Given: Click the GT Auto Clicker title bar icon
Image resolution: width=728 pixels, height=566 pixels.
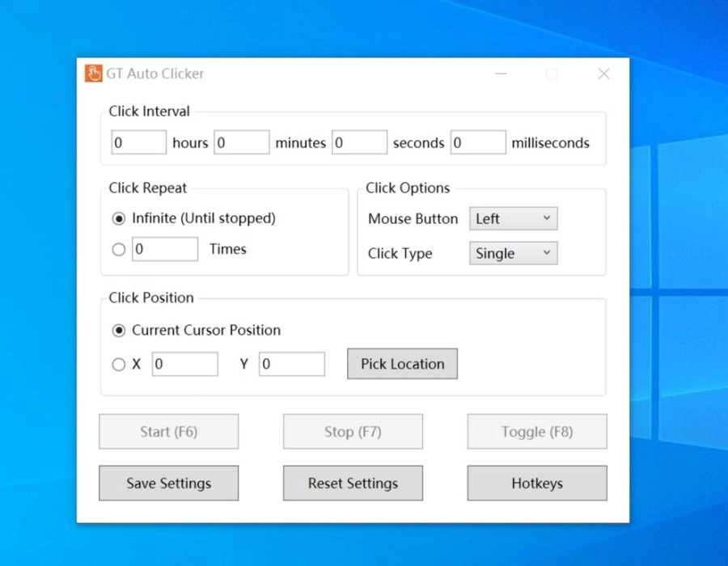Looking at the screenshot, I should coord(92,74).
